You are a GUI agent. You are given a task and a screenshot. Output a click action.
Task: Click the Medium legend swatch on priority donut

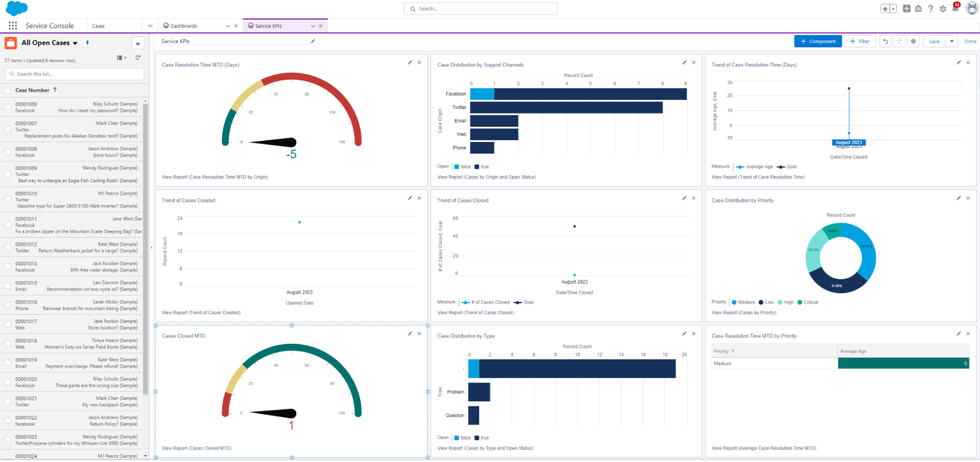(x=735, y=302)
